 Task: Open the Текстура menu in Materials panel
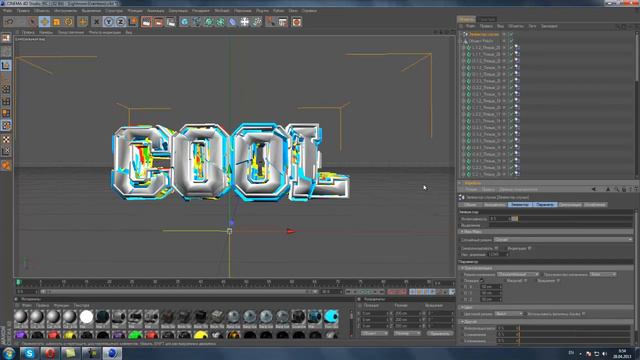[81, 305]
